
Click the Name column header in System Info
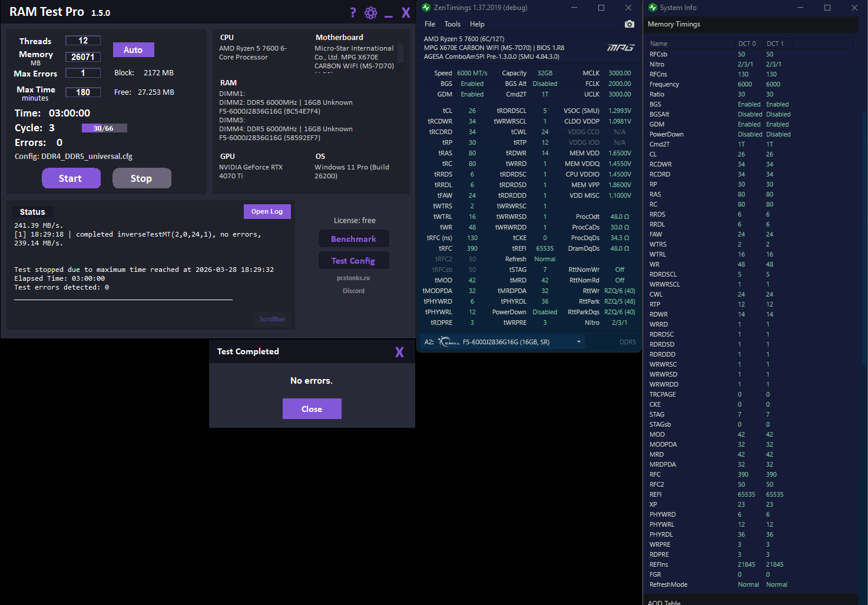[x=691, y=44]
